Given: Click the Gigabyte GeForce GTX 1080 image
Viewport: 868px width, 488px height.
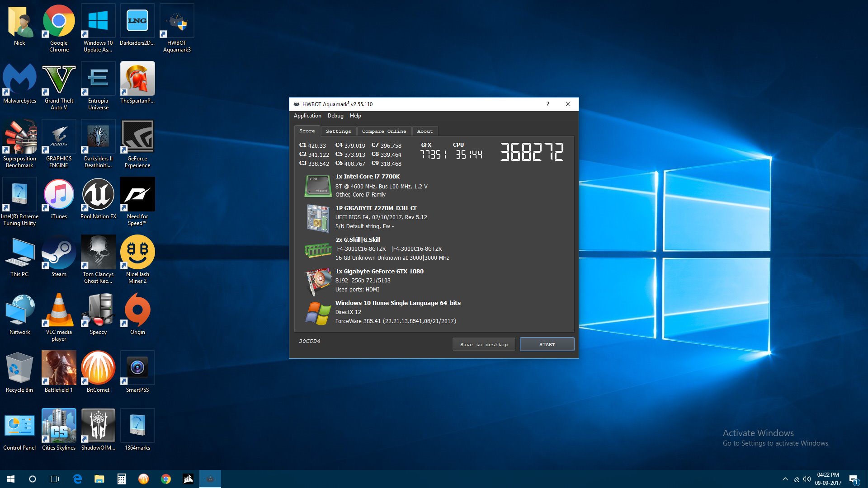Looking at the screenshot, I should click(x=318, y=281).
